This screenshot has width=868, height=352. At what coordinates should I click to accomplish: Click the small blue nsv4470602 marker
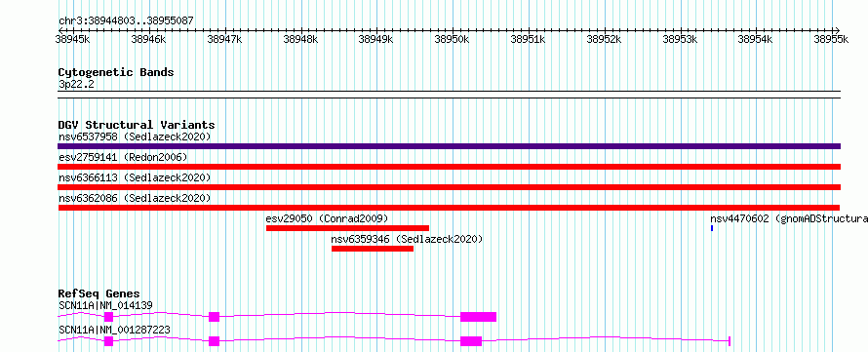[x=712, y=228]
